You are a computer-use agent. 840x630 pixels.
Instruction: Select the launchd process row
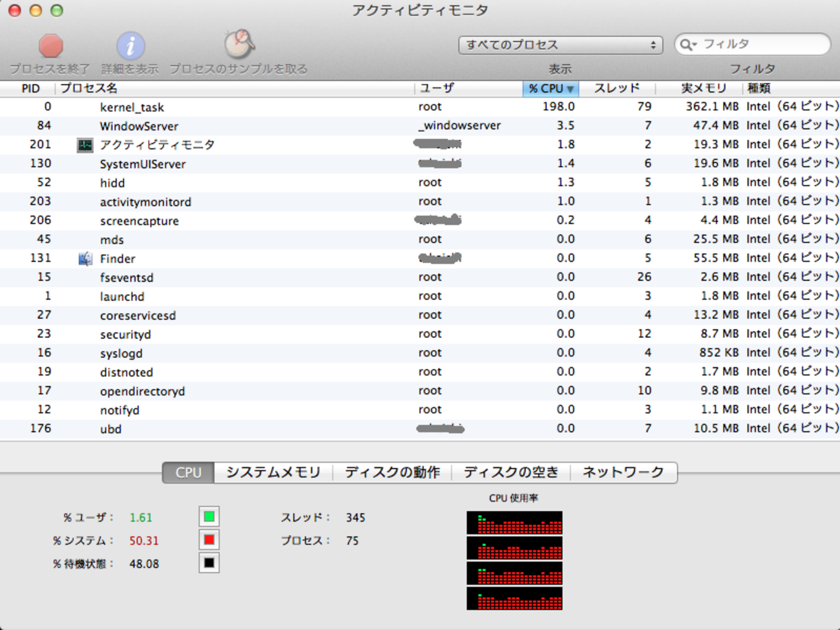(420, 297)
